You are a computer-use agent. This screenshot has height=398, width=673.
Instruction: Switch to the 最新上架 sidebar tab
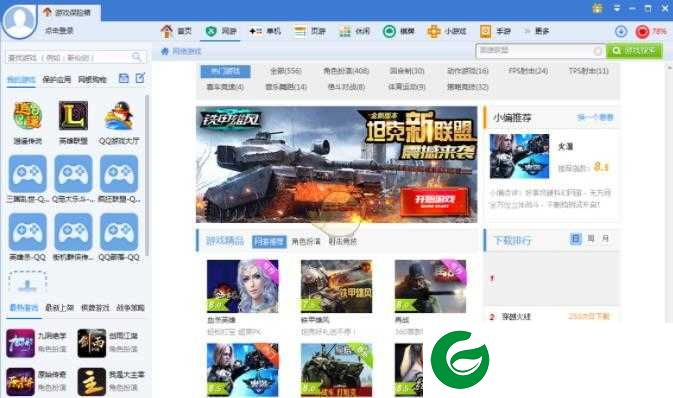coord(59,308)
